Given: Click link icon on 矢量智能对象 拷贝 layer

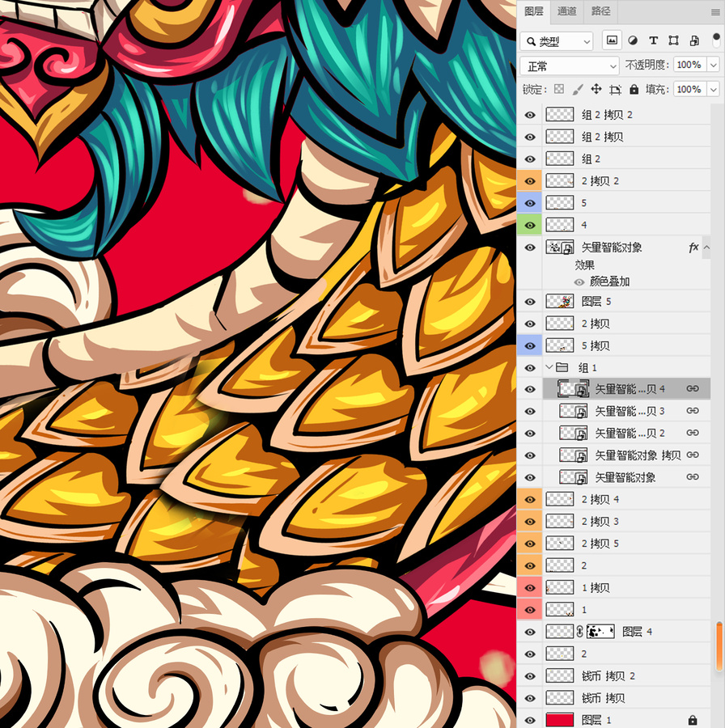Looking at the screenshot, I should coord(693,455).
